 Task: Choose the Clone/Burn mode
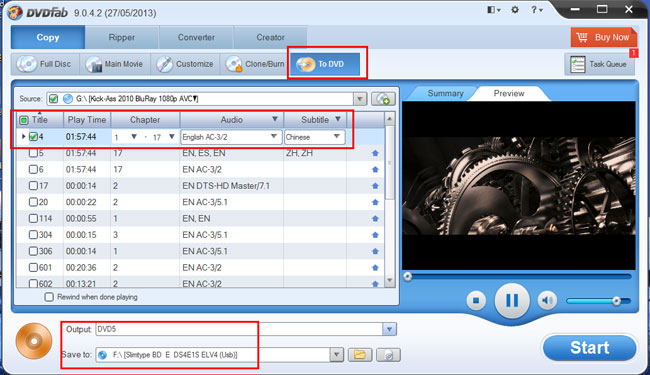point(255,64)
